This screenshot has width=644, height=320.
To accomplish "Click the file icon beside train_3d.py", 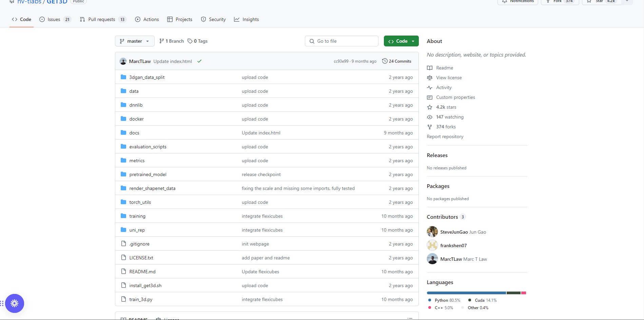I will tap(123, 299).
